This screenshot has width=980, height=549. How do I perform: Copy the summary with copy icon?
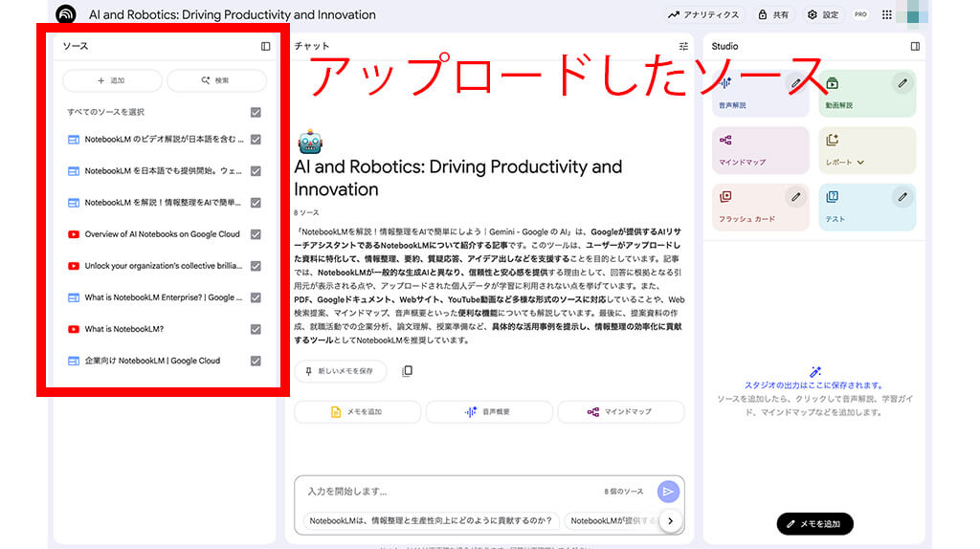[x=407, y=371]
